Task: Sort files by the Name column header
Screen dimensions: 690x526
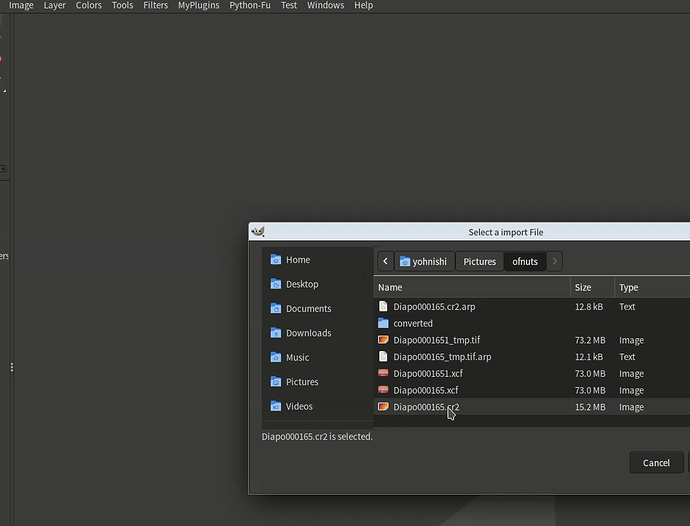Action: [x=470, y=287]
